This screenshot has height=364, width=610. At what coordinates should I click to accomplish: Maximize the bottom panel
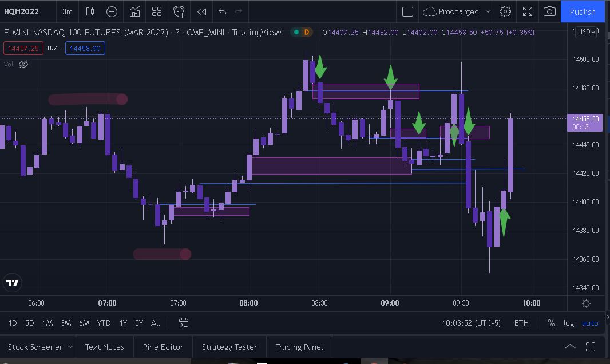[591, 347]
